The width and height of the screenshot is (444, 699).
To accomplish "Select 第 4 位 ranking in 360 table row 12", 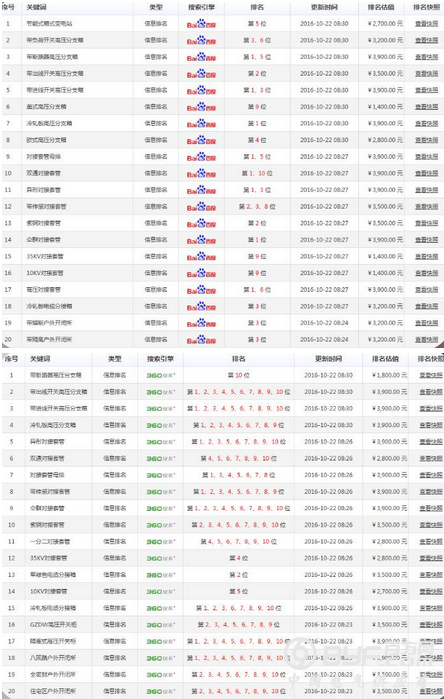I will coord(238,558).
